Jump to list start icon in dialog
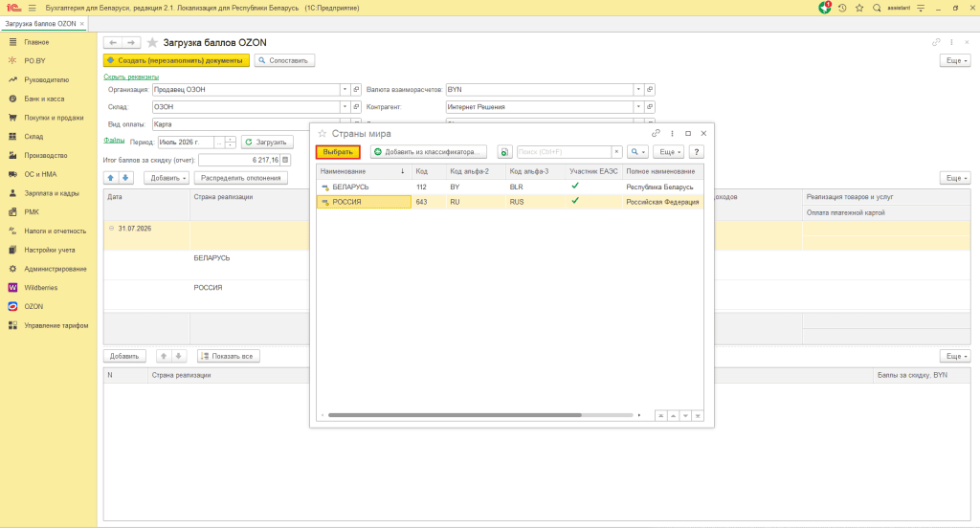The width and height of the screenshot is (980, 528). tap(660, 415)
